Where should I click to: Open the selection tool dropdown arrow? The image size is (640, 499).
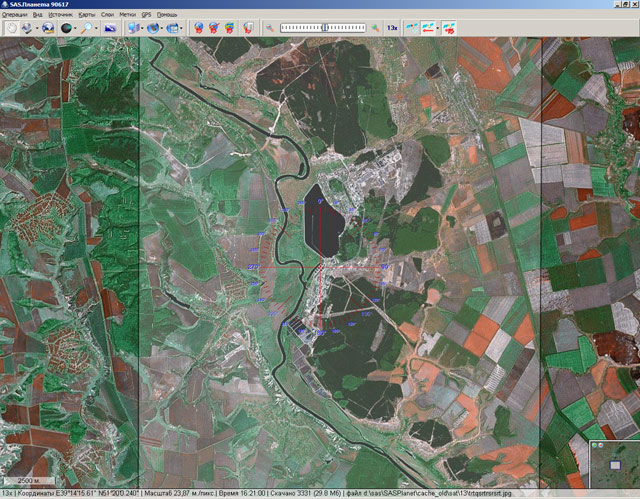(35, 29)
